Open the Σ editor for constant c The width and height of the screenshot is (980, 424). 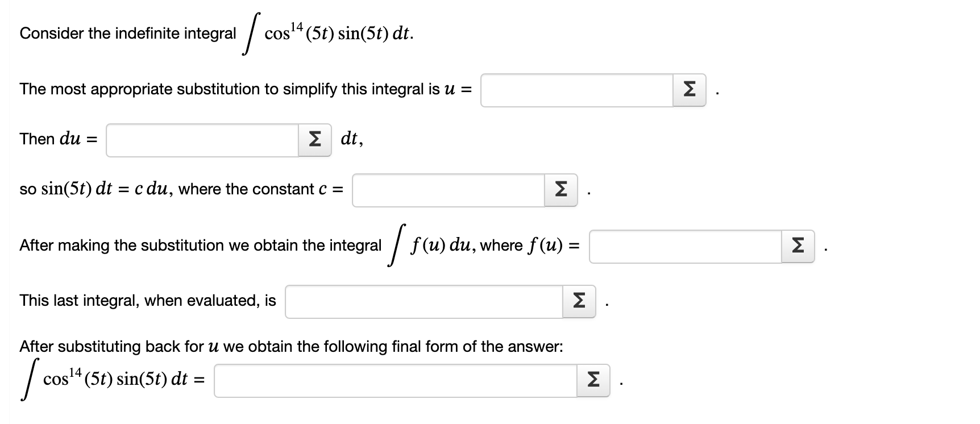(560, 189)
